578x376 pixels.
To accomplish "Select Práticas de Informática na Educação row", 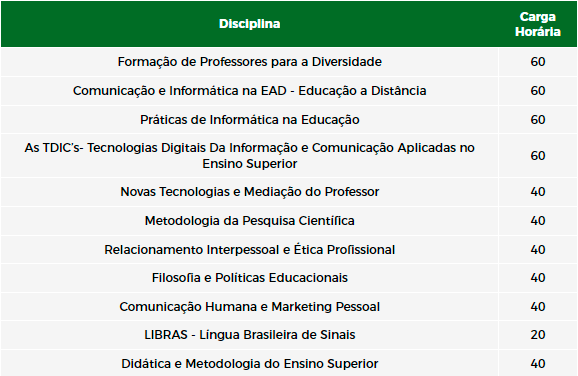I will [289, 120].
